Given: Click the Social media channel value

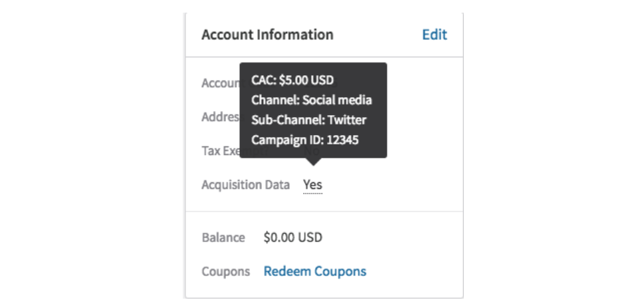Looking at the screenshot, I should [337, 100].
